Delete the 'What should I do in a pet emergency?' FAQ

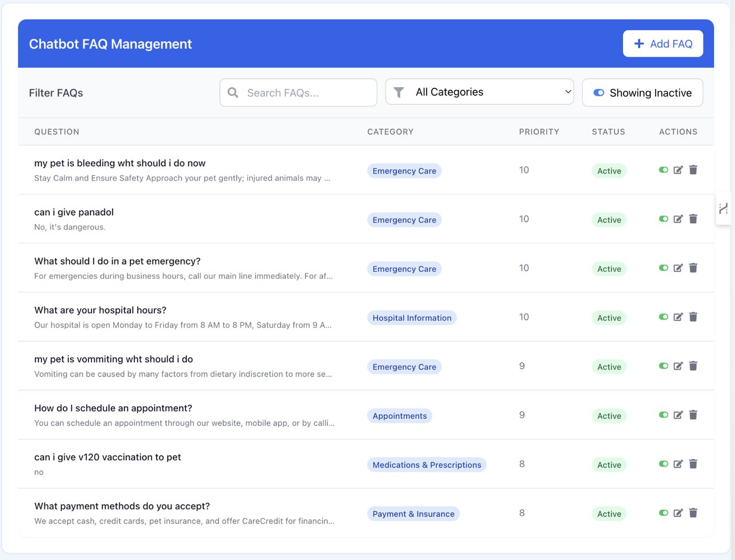pyautogui.click(x=693, y=268)
